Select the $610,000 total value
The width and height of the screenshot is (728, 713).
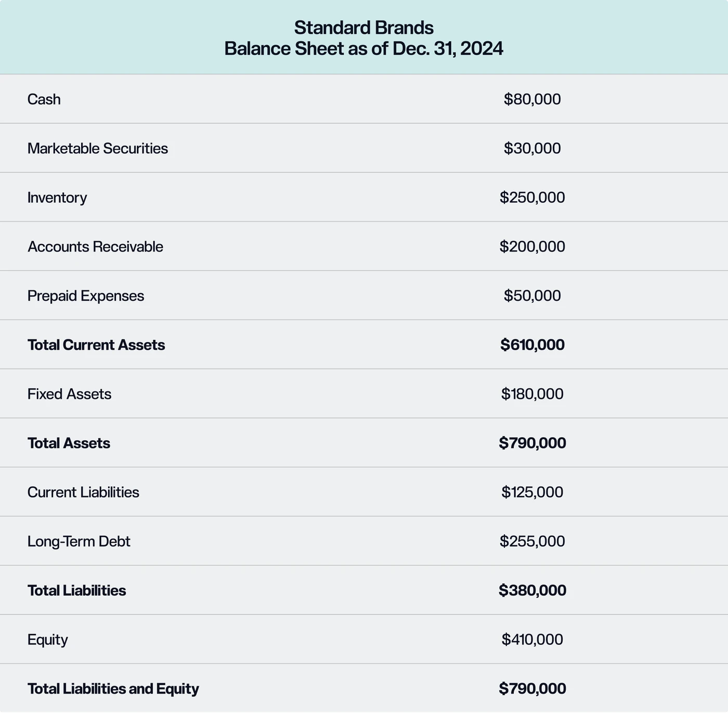tap(532, 345)
